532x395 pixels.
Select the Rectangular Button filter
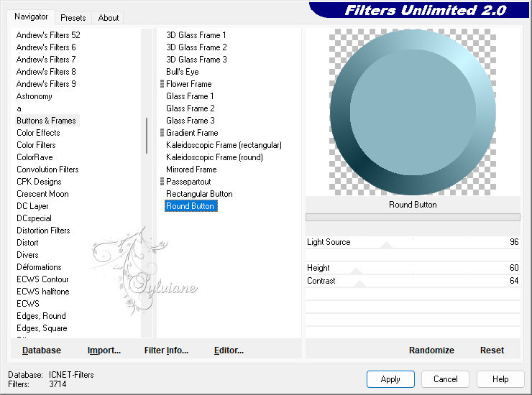pos(200,194)
